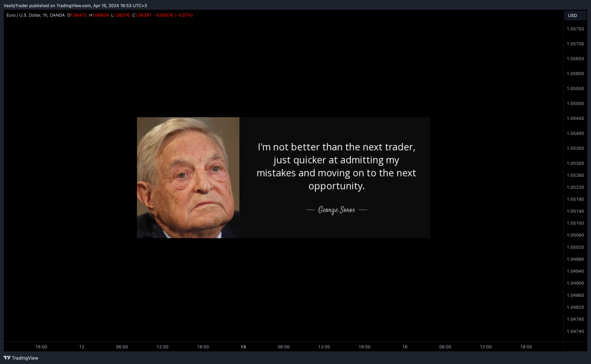Click the portrait photo in the quote image
This screenshot has width=591, height=364.
[188, 178]
